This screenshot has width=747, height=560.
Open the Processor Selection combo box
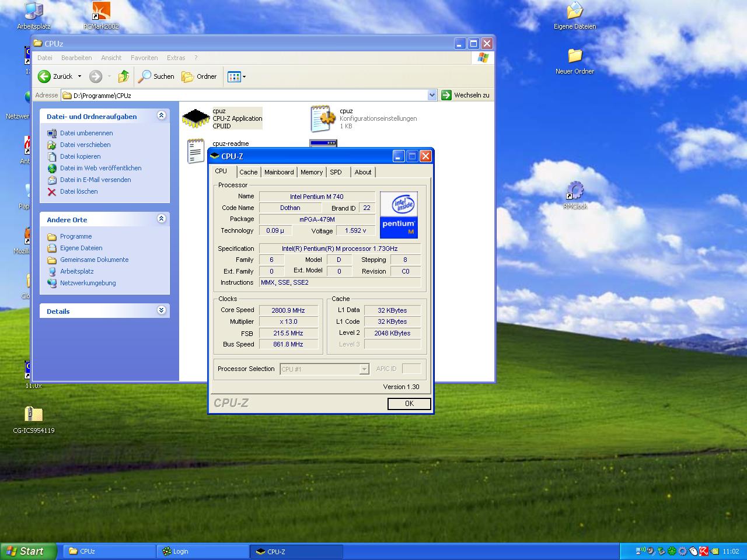324,369
